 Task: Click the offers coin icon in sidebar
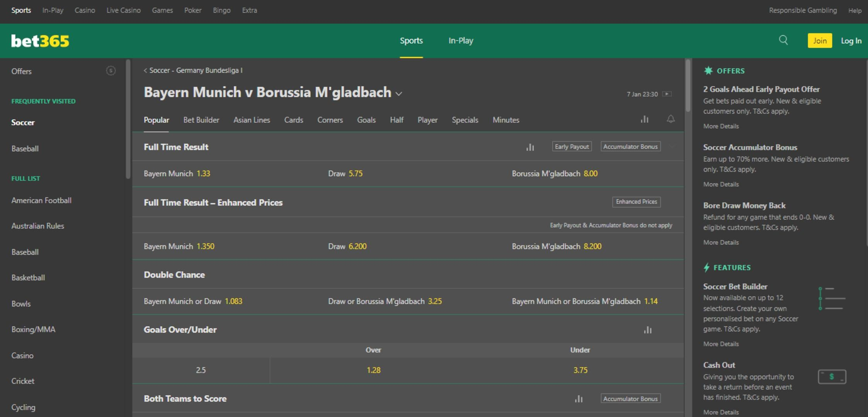point(111,71)
